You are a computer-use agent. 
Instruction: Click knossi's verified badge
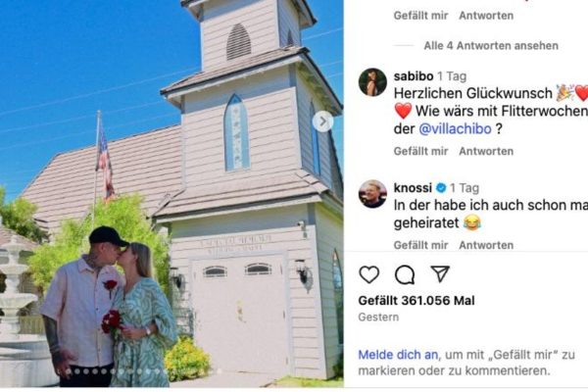tap(441, 187)
